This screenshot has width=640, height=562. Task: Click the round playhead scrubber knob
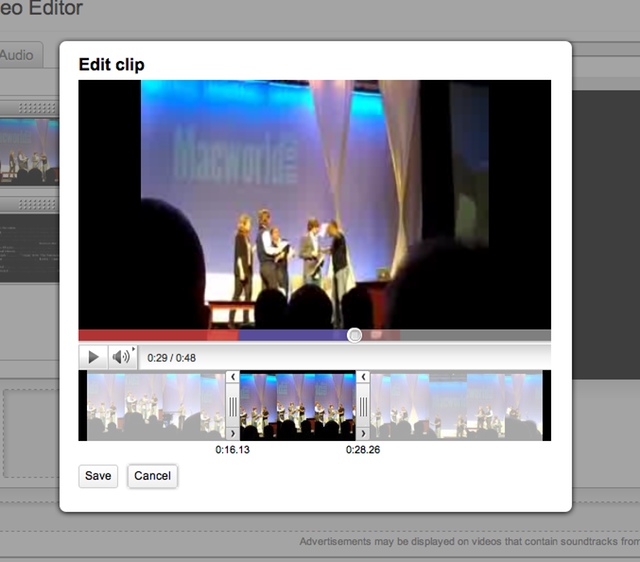[x=354, y=335]
